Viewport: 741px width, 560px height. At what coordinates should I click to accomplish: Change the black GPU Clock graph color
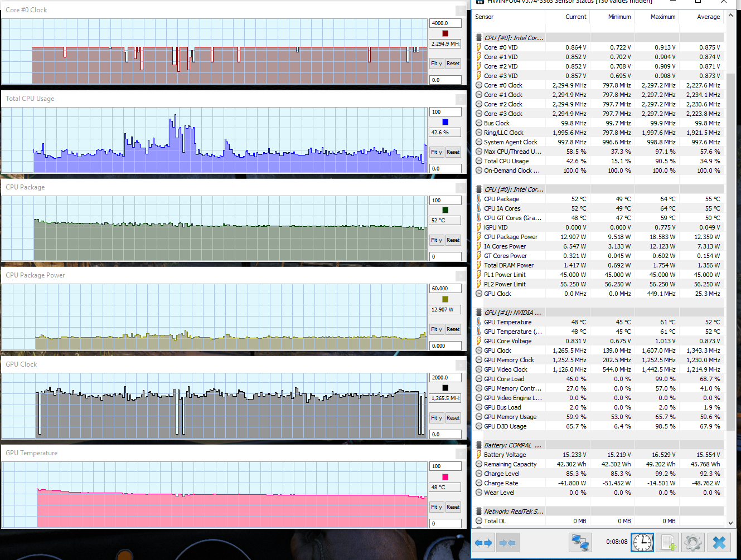(445, 388)
